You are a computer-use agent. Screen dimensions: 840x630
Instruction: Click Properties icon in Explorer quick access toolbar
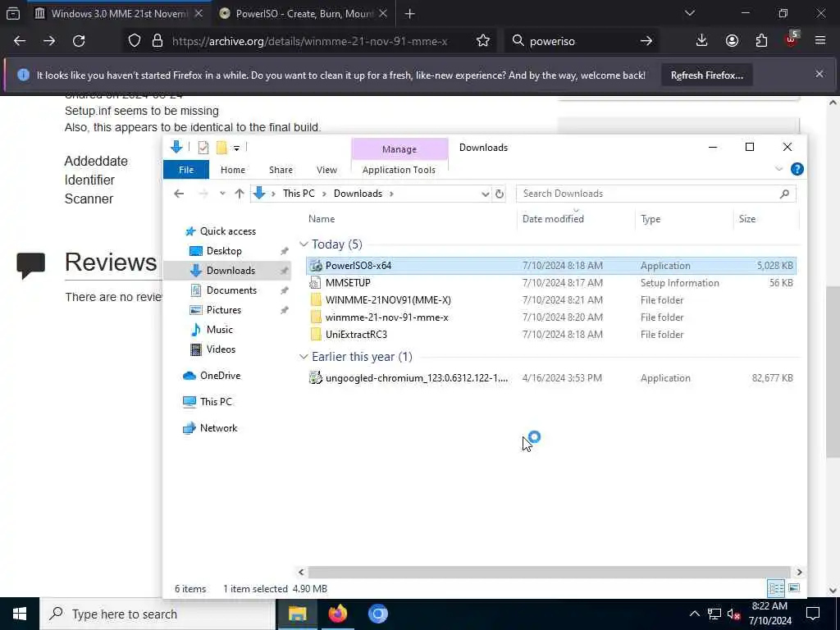click(203, 148)
